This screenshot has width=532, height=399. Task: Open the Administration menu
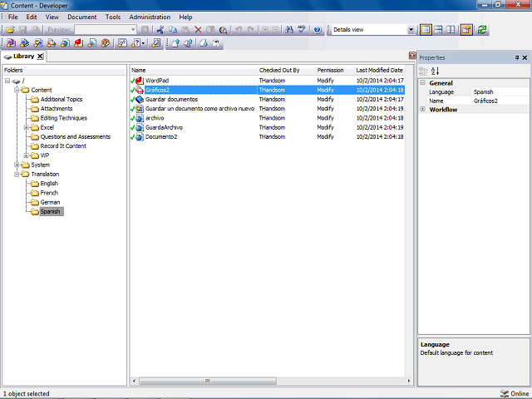coord(150,17)
